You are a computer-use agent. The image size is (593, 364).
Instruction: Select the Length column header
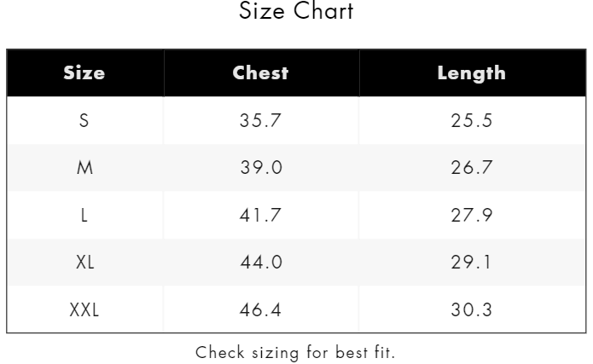(472, 73)
